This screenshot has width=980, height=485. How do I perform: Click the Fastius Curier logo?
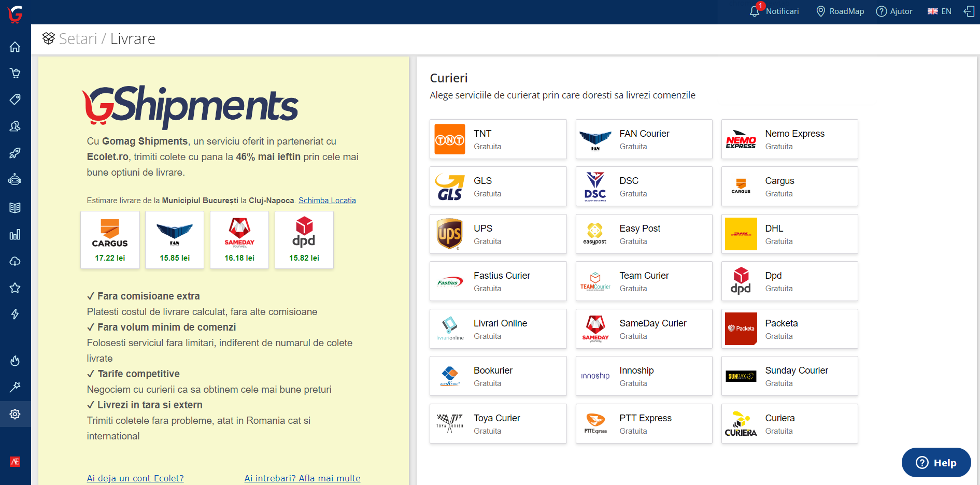pos(449,281)
